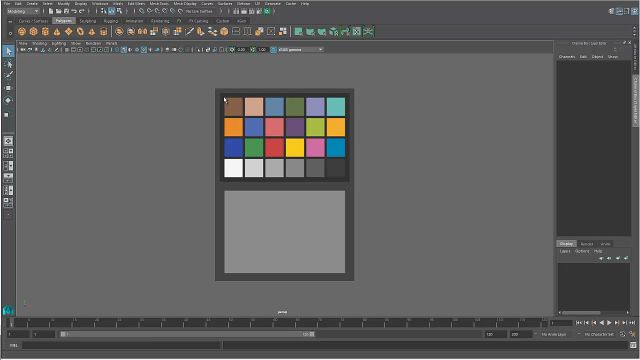Click the white patch on color chart
The width and height of the screenshot is (640, 360).
pyautogui.click(x=233, y=168)
